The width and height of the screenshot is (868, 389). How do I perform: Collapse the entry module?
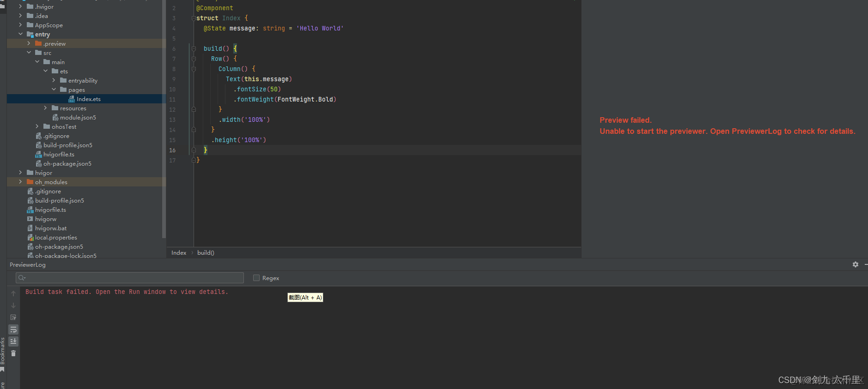20,34
